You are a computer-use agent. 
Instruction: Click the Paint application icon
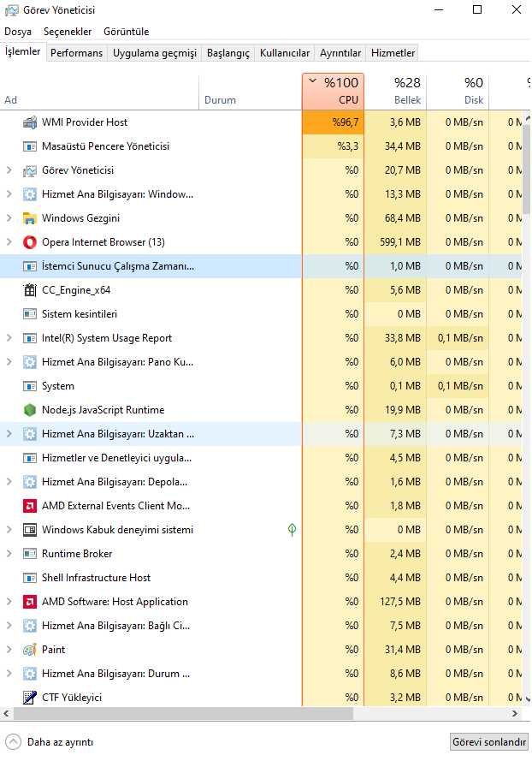click(30, 650)
